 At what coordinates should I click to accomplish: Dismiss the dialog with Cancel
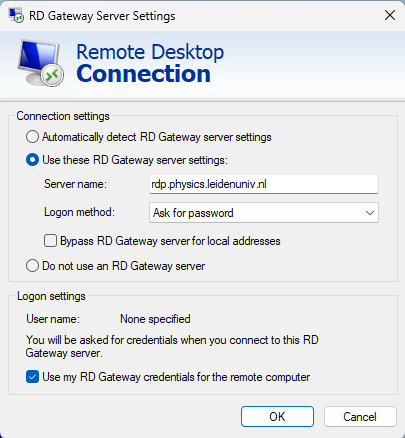click(x=360, y=417)
